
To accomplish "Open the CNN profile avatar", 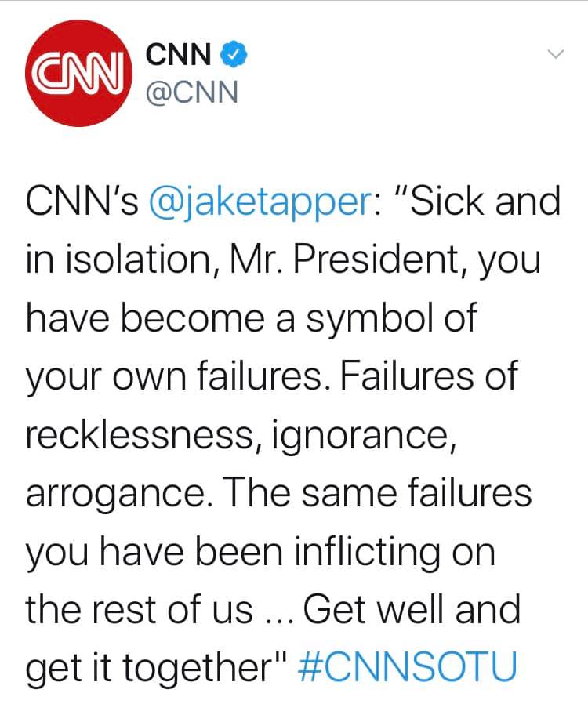I will pyautogui.click(x=78, y=73).
